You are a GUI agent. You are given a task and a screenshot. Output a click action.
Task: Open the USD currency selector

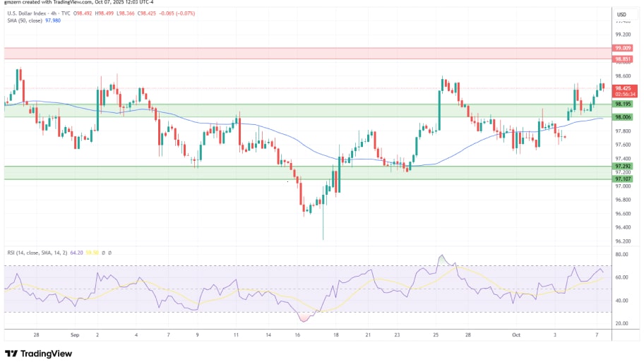(622, 14)
